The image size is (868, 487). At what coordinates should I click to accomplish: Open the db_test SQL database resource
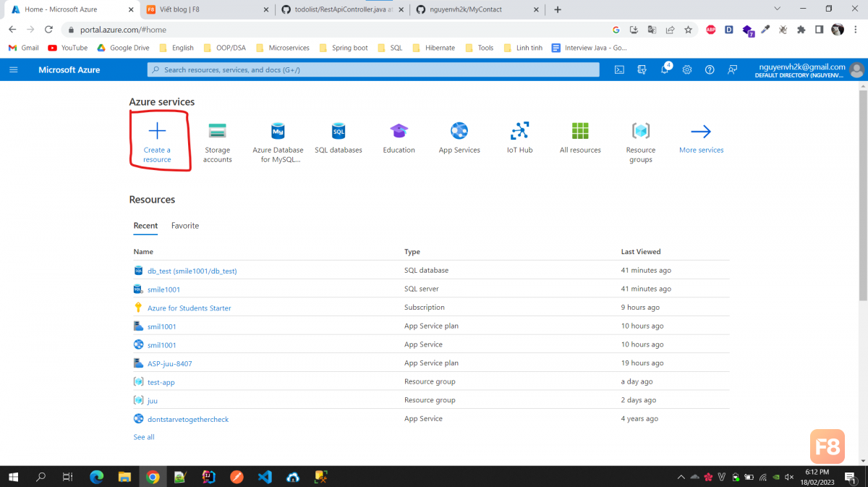192,271
